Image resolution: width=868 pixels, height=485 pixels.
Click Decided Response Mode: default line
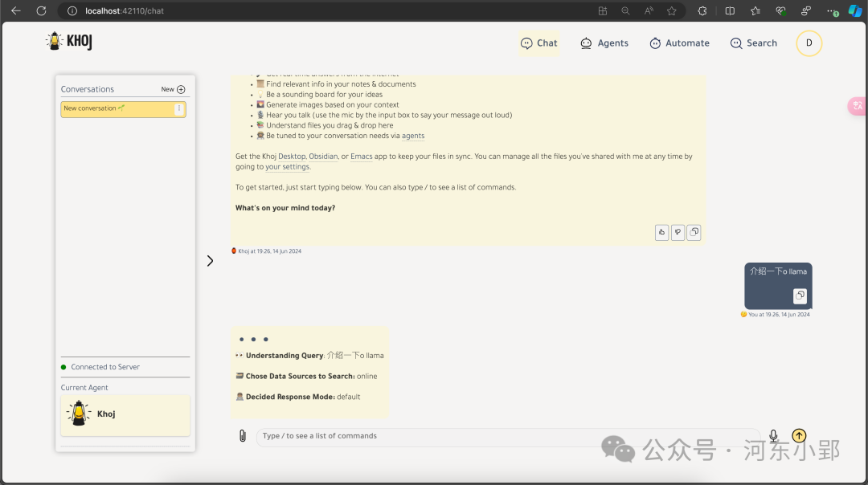(298, 397)
